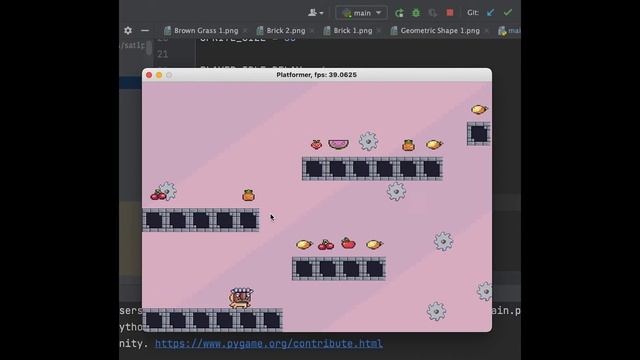Hide project panel with minus icon
The image size is (640, 360).
(145, 31)
